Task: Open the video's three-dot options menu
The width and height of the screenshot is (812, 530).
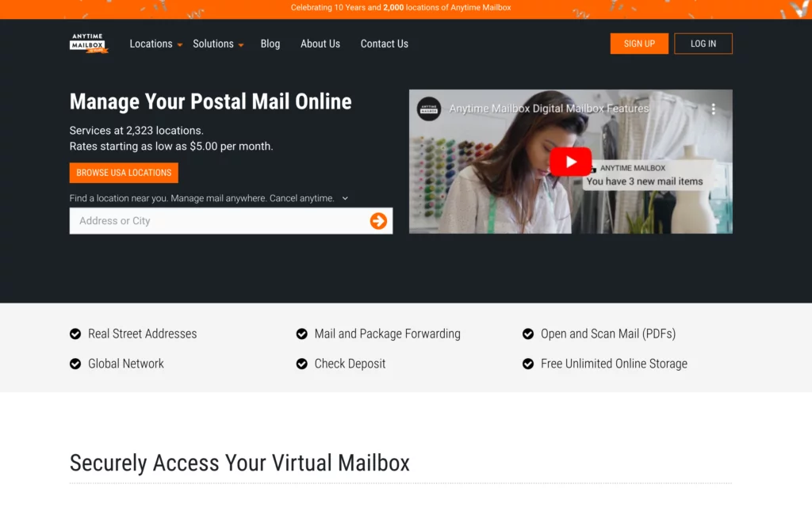Action: pos(713,109)
